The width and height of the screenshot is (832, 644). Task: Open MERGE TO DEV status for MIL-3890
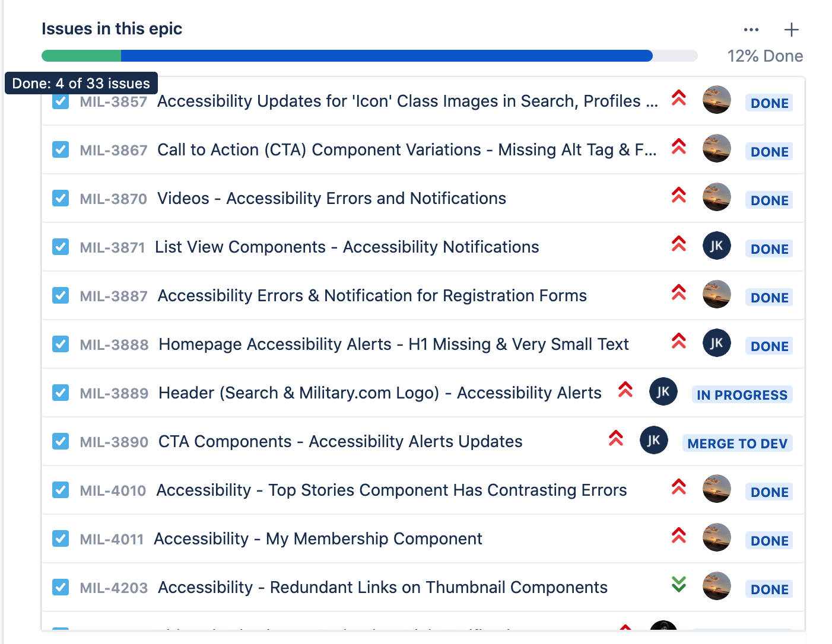738,444
